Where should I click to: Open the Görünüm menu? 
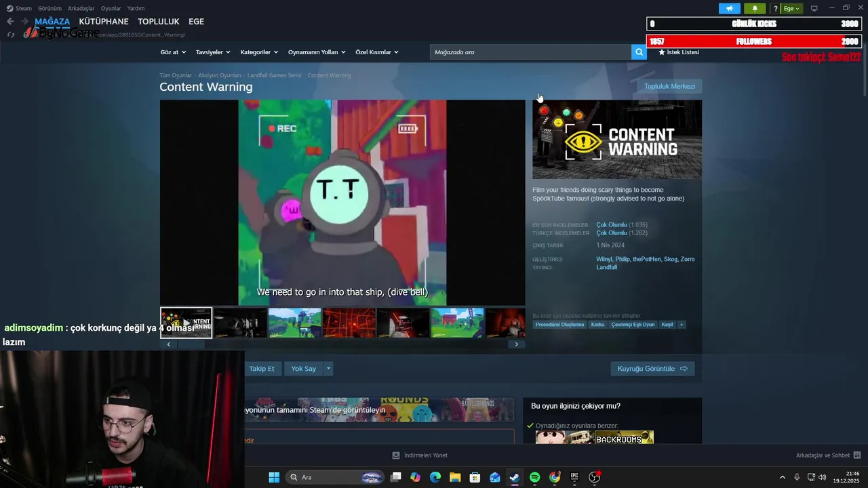(50, 8)
